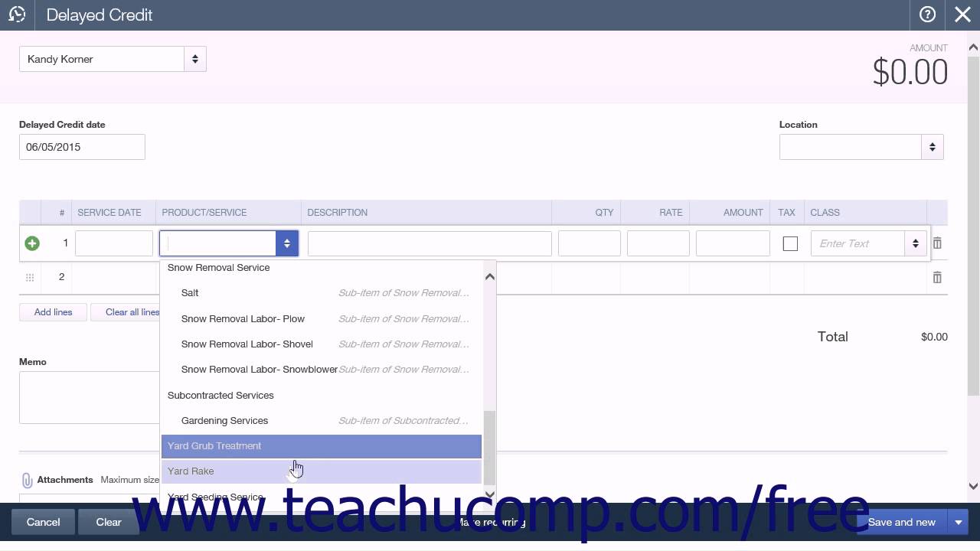Click the product list scrollbar thumb

click(x=490, y=448)
